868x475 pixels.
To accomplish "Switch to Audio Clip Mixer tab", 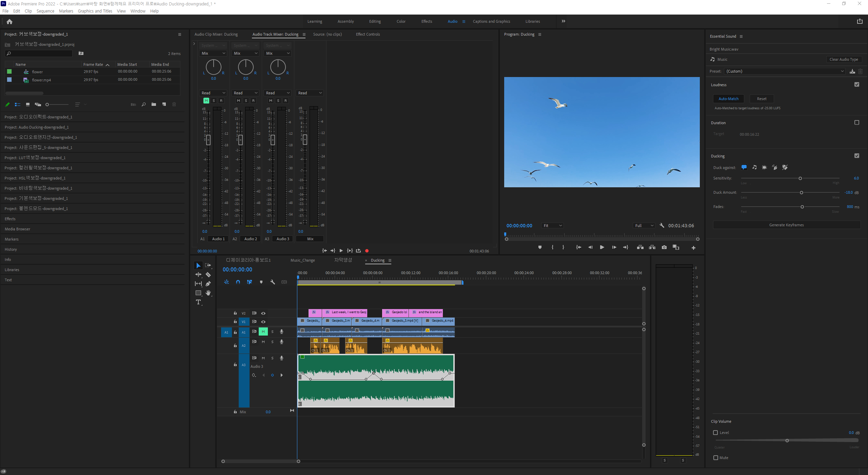I will click(x=216, y=34).
